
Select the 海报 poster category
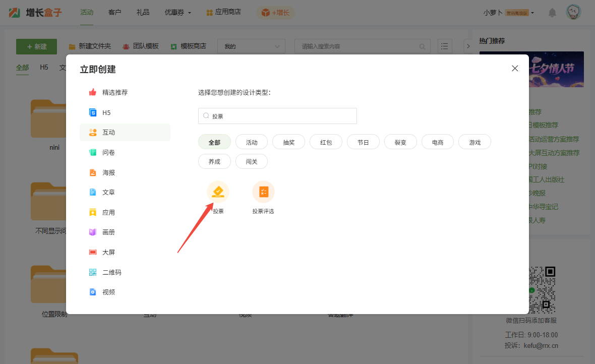point(108,172)
